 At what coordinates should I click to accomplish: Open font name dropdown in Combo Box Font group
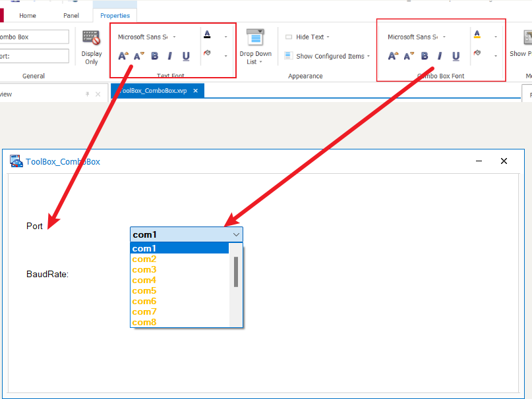444,37
